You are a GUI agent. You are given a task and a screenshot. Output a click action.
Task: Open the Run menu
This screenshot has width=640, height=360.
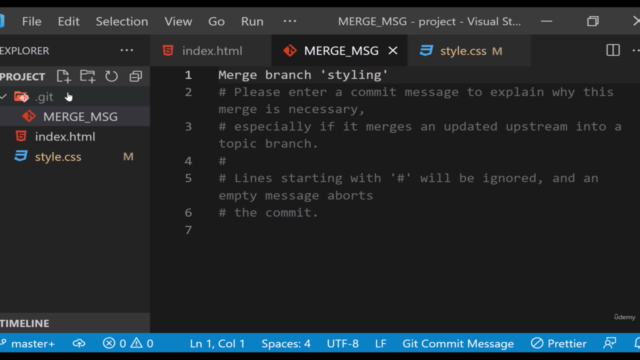point(252,21)
